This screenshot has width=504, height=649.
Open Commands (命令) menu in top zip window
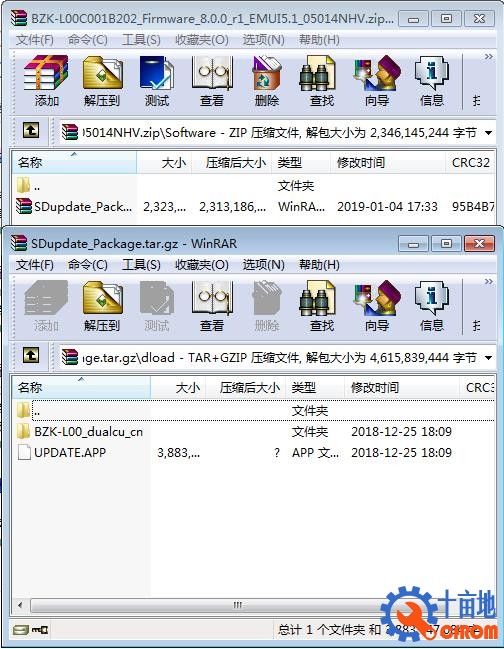coord(88,40)
